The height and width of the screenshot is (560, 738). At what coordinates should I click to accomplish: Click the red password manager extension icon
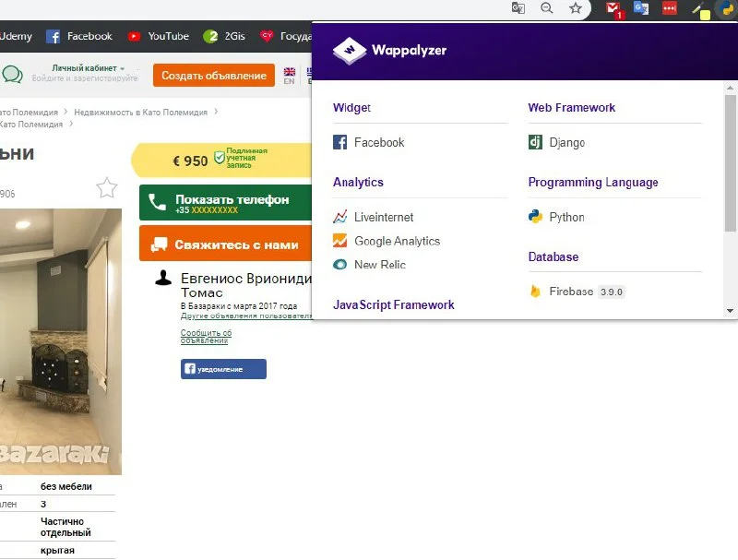(x=670, y=8)
